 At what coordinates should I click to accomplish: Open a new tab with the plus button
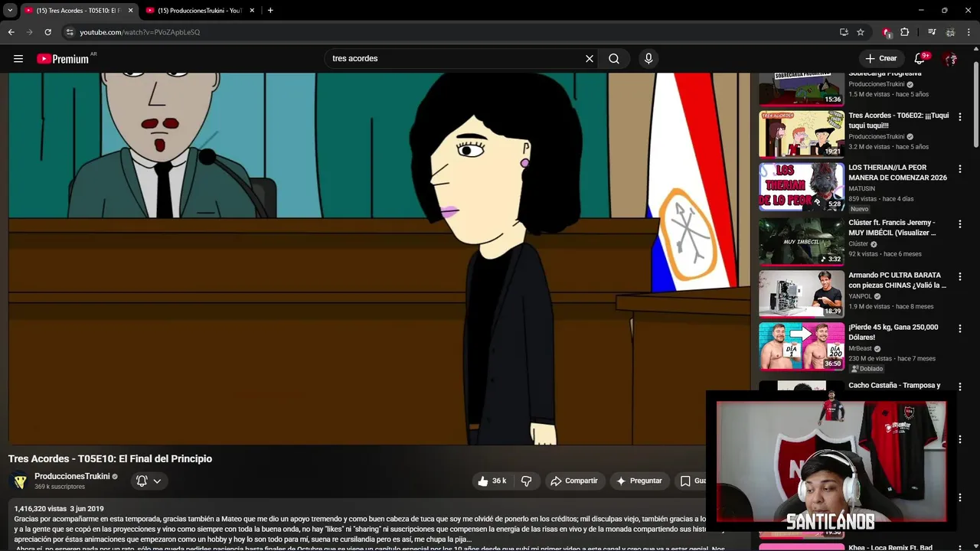270,11
